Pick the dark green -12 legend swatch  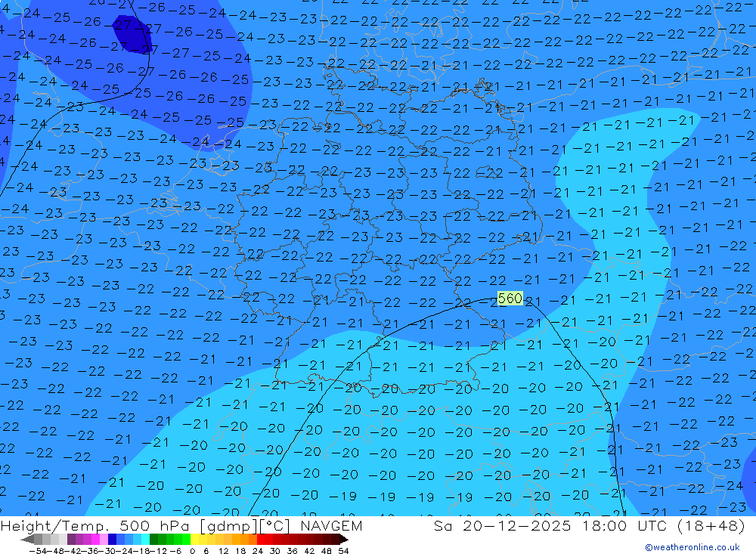(153, 539)
